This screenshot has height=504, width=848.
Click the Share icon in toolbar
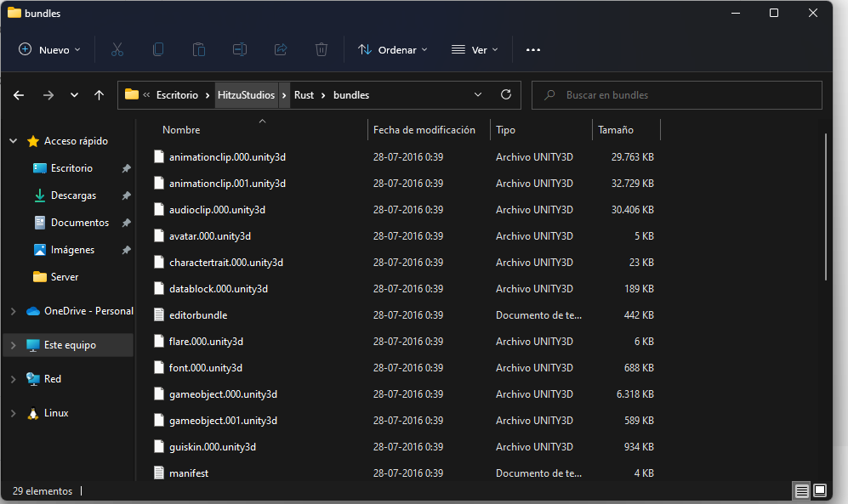[281, 49]
